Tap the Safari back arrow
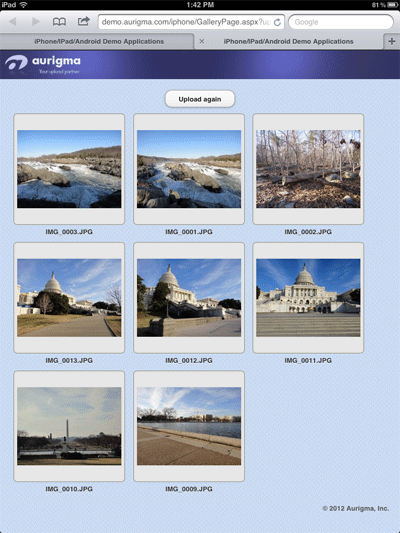 [x=13, y=22]
